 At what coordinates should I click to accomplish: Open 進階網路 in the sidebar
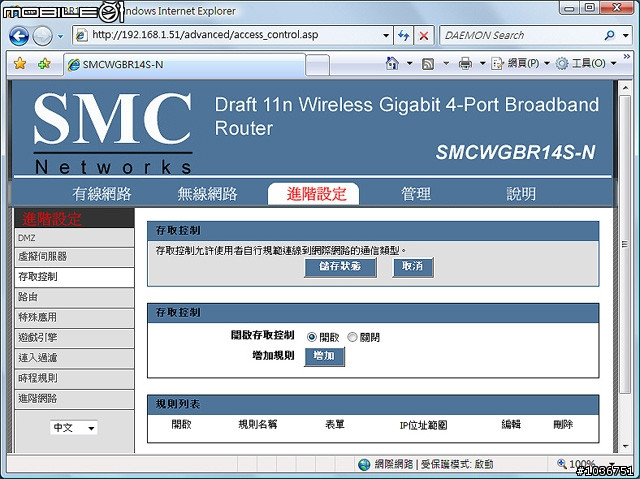click(x=74, y=399)
